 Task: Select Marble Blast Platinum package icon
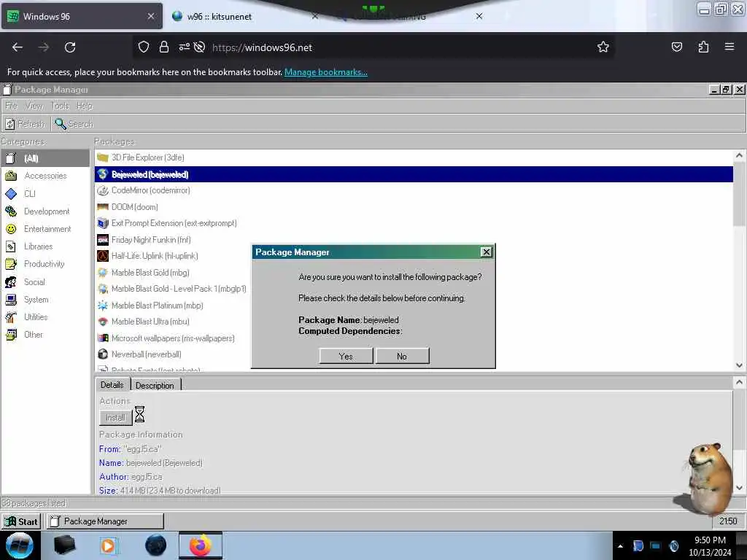(103, 306)
